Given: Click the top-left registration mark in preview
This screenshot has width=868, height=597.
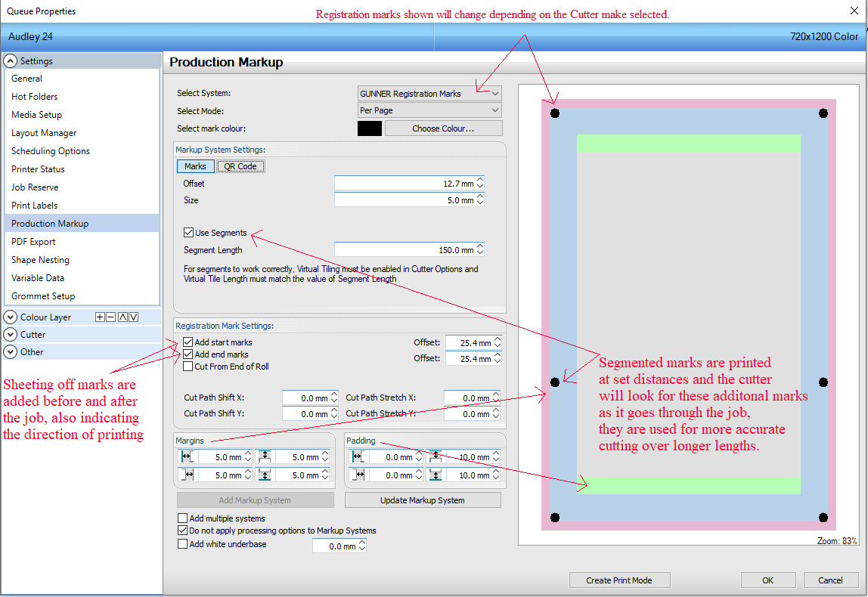Looking at the screenshot, I should point(555,113).
